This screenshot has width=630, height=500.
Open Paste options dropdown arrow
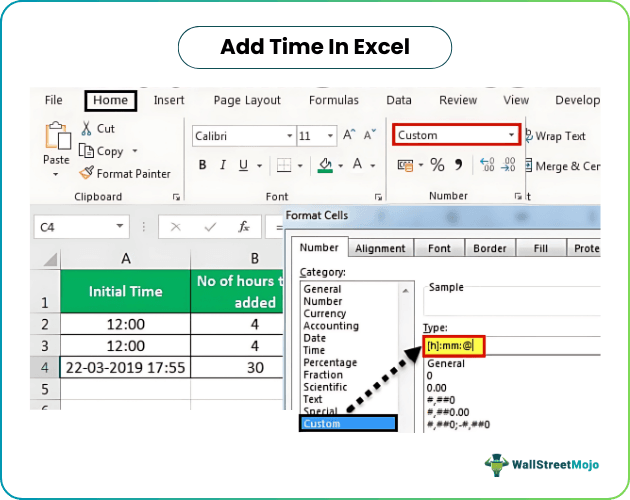coord(55,174)
